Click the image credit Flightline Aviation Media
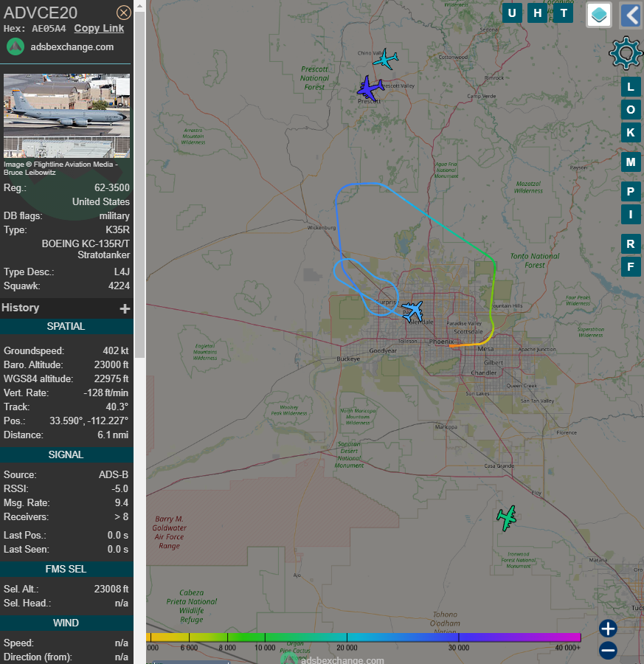This screenshot has width=644, height=664. tap(61, 168)
